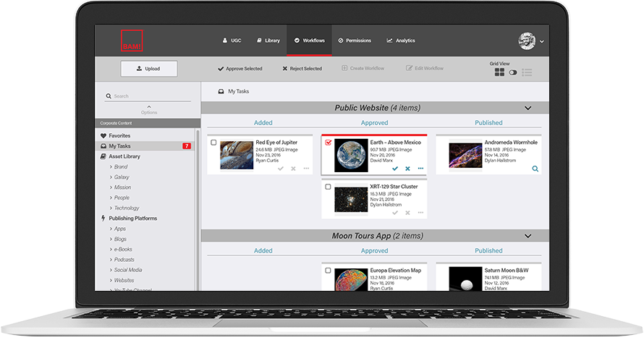Click reject X on Earth – Above Mexico
This screenshot has height=340, width=644.
(407, 169)
